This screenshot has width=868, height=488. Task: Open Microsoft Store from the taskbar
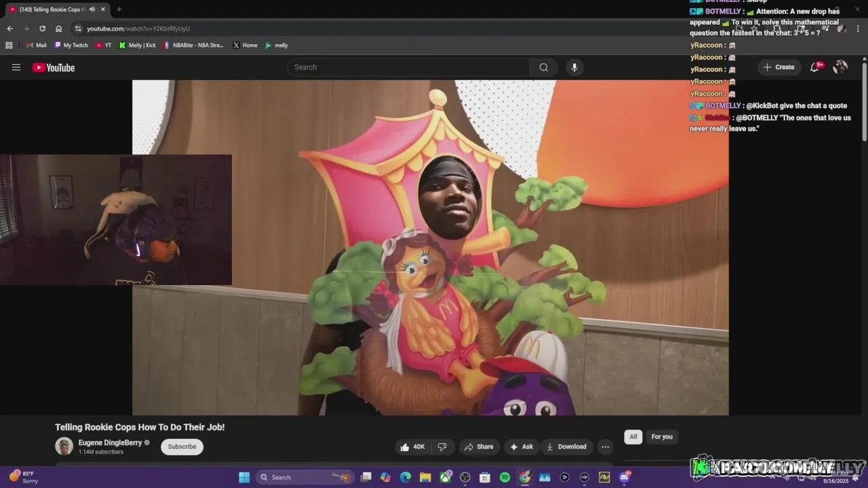click(485, 477)
